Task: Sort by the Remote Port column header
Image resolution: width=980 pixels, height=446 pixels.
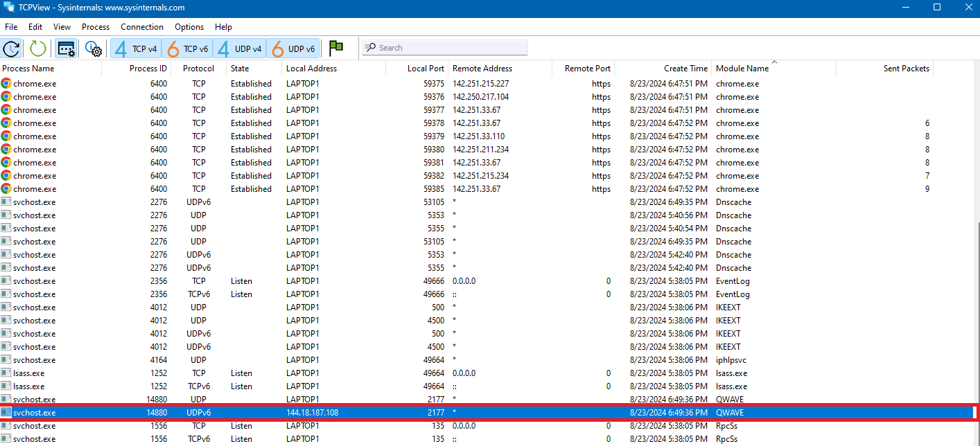Action: (584, 69)
